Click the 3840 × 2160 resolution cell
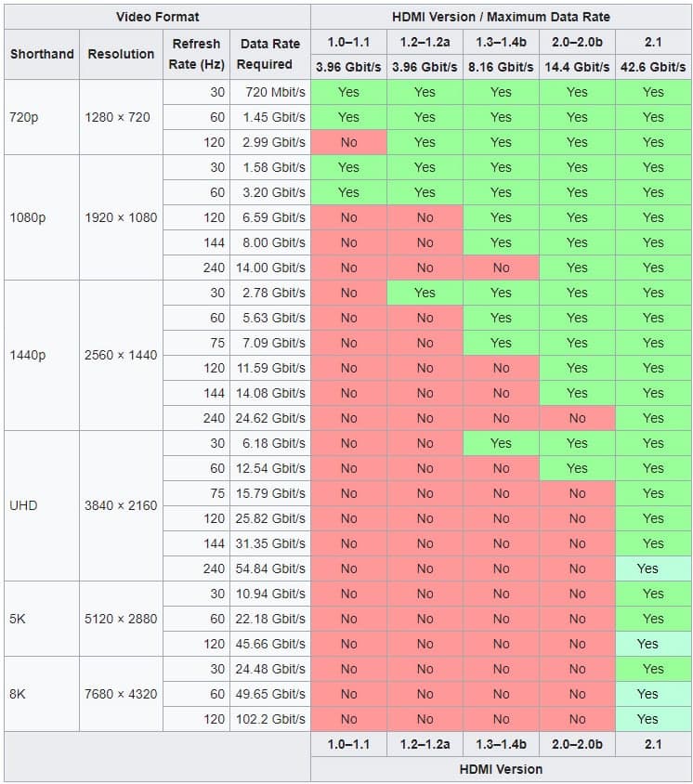Screen dimensions: 693x784 click(121, 506)
